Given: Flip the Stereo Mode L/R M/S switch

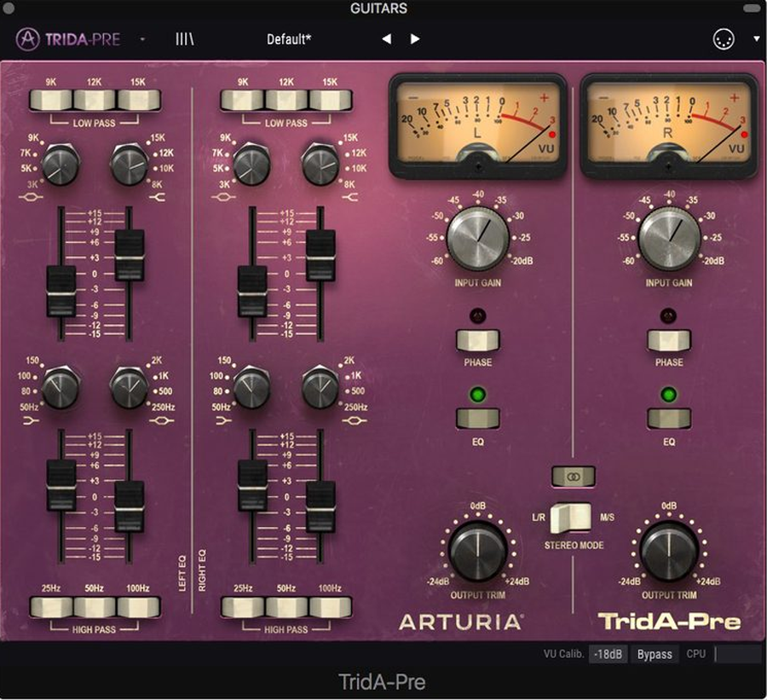Looking at the screenshot, I should click(571, 518).
